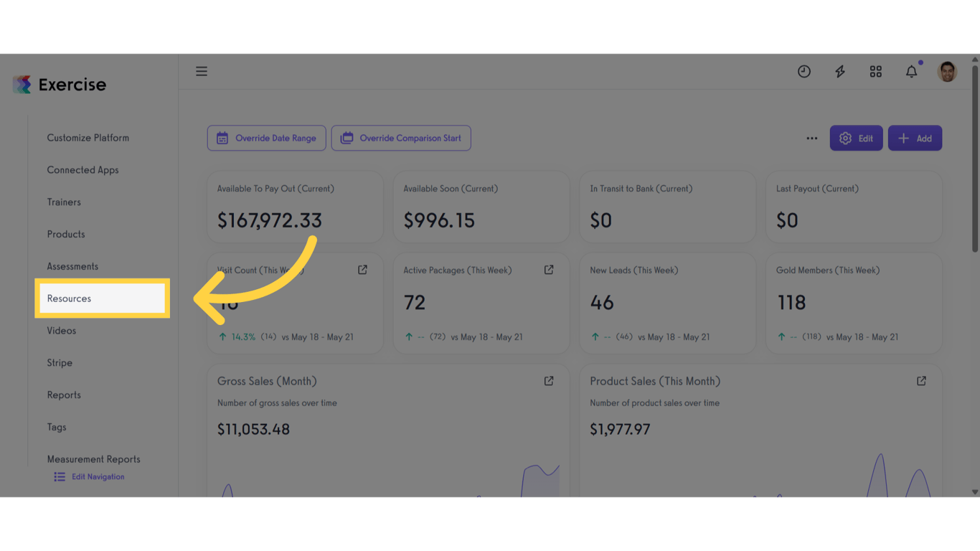Open Active Packages external link icon
The height and width of the screenshot is (551, 980).
coord(549,270)
